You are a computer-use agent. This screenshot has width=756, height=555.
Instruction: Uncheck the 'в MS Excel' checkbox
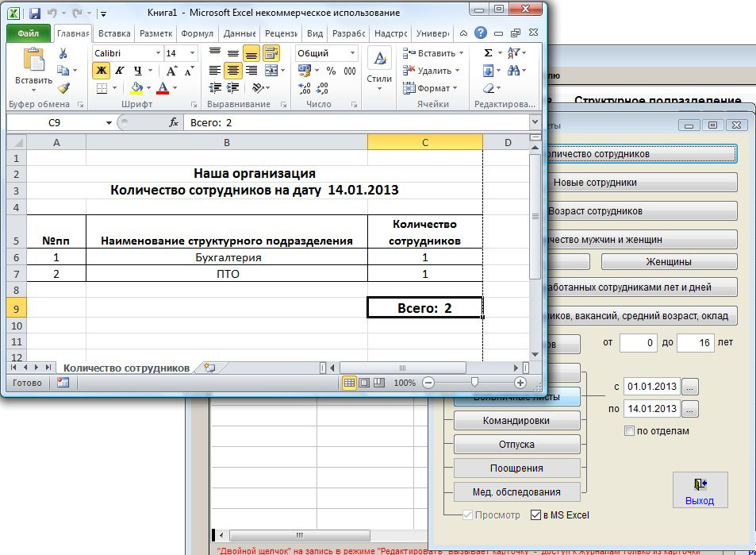535,515
